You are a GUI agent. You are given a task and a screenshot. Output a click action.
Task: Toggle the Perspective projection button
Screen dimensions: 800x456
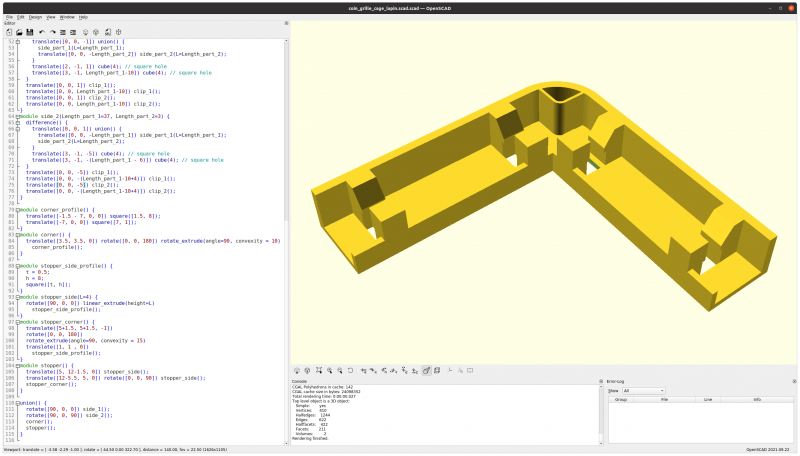(427, 371)
